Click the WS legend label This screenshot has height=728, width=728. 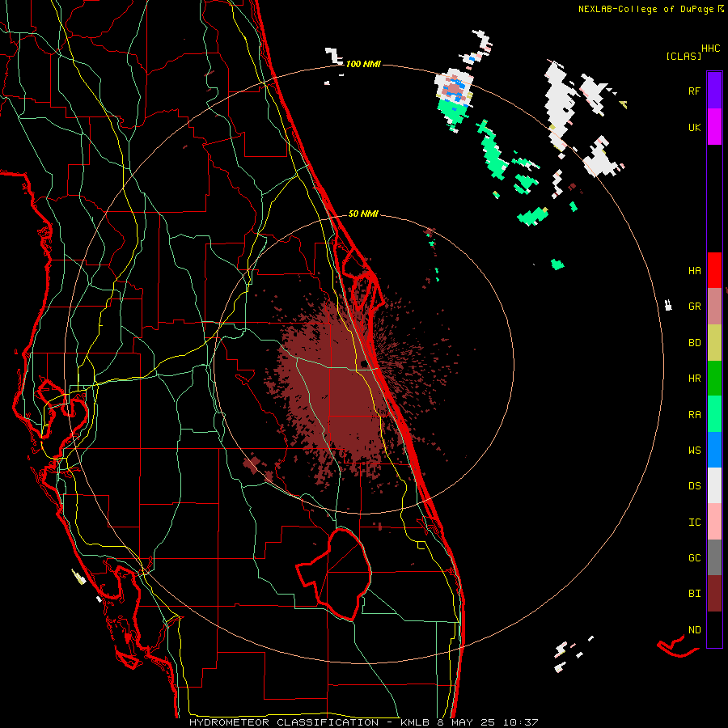coord(694,451)
